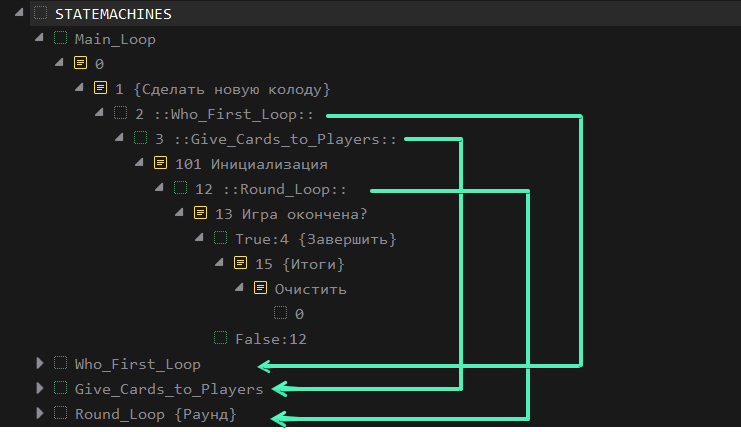Click the note icon next to Очистить
Screen dimensions: 741x432
[260, 288]
